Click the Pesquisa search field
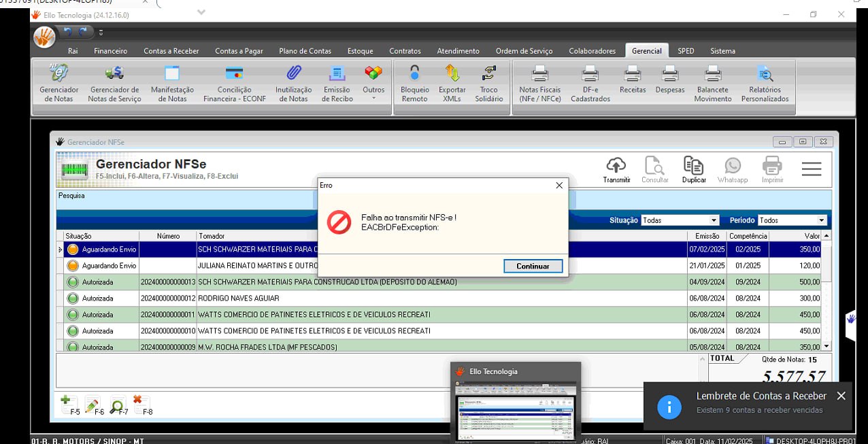The image size is (868, 444). 444,199
